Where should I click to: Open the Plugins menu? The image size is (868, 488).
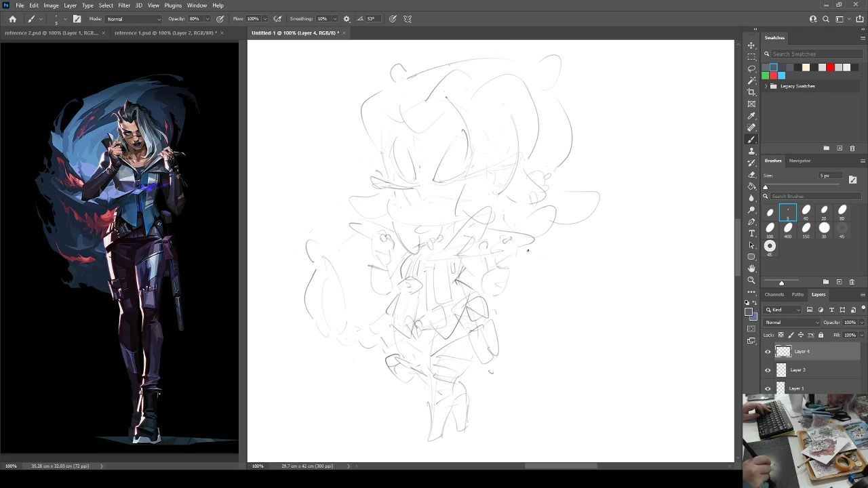173,5
